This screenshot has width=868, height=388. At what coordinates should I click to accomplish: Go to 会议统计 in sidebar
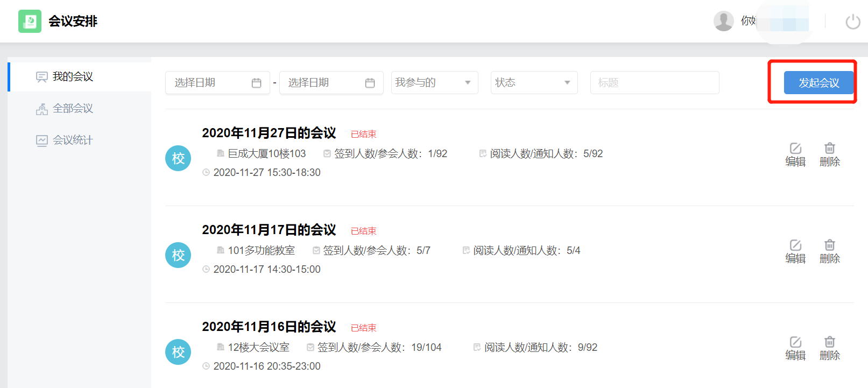pos(73,140)
